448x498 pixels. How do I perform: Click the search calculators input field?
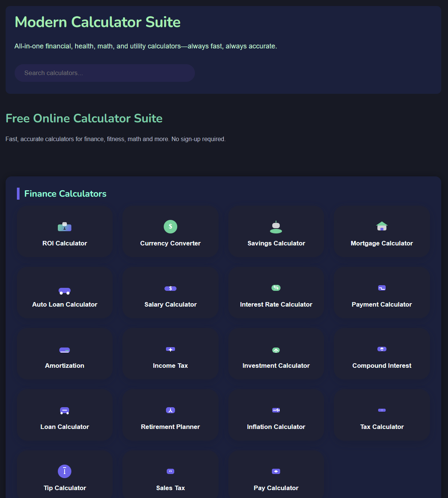(104, 73)
